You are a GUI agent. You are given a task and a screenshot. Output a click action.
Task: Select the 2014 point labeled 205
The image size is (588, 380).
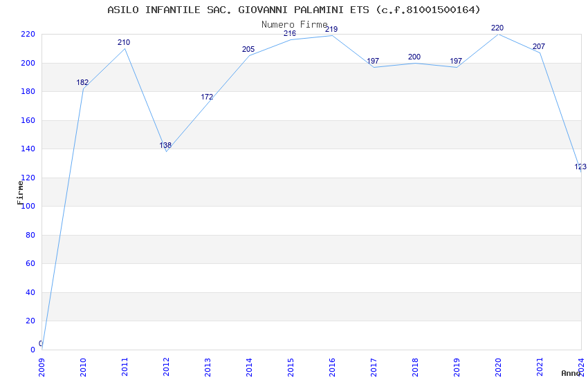pos(249,55)
